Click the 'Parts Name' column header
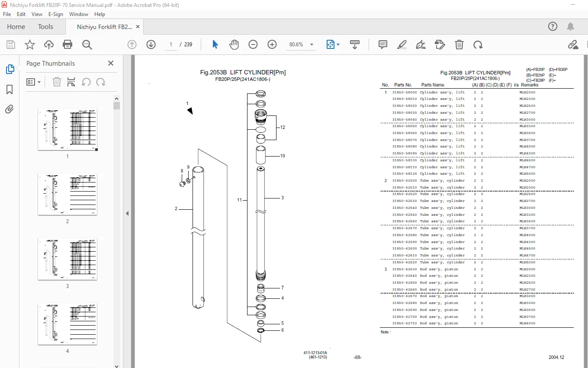The image size is (588, 368). [433, 85]
